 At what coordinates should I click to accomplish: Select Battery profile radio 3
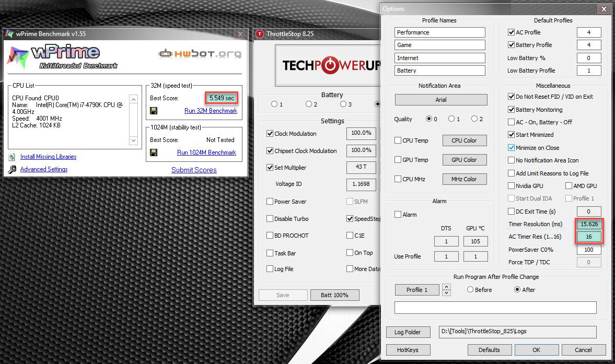(343, 104)
